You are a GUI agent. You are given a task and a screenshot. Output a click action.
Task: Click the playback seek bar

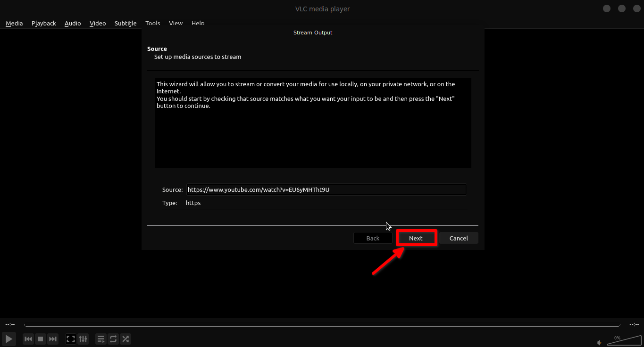[322, 325]
